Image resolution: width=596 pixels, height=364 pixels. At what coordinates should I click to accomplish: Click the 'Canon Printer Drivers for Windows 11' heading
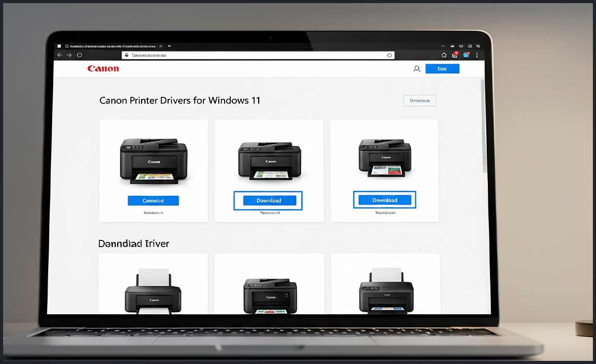click(180, 100)
